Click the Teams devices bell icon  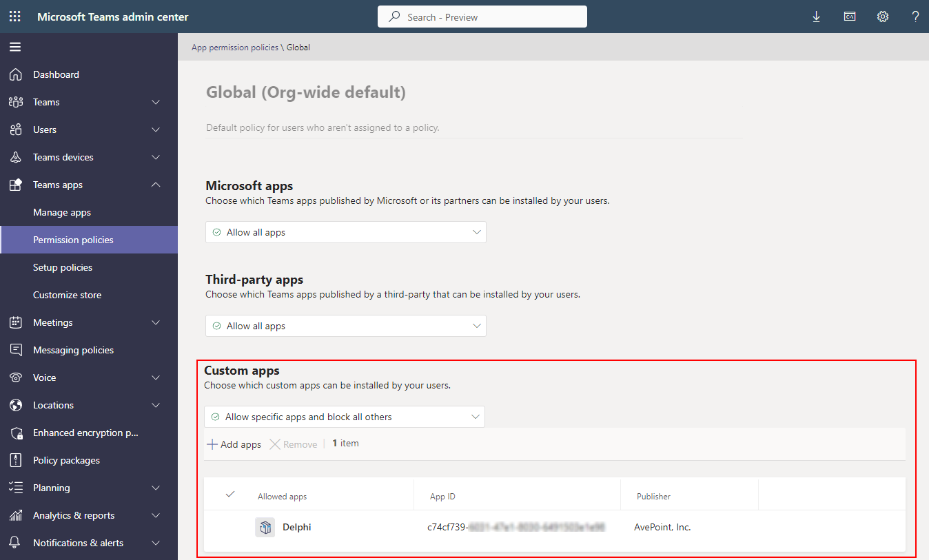(16, 157)
